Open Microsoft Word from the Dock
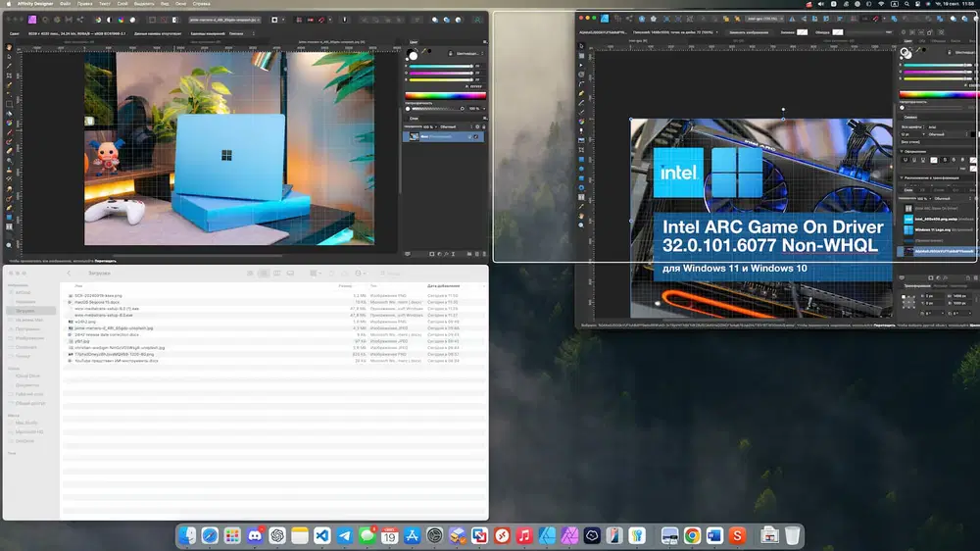980x551 pixels. 714,535
